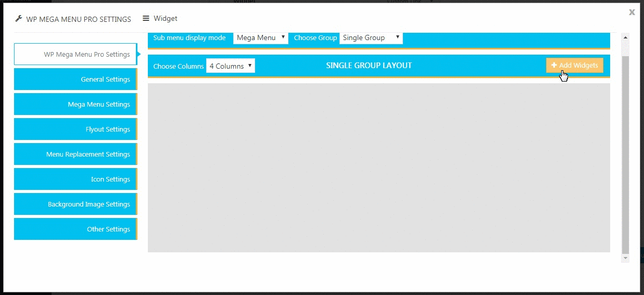644x295 pixels.
Task: Close the settings popup with the X
Action: tap(632, 11)
